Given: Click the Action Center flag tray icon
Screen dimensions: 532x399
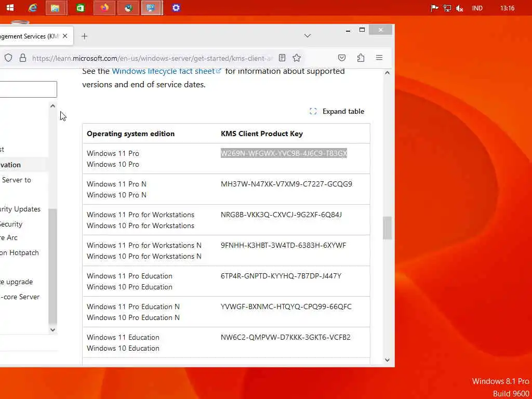Looking at the screenshot, I should click(434, 8).
